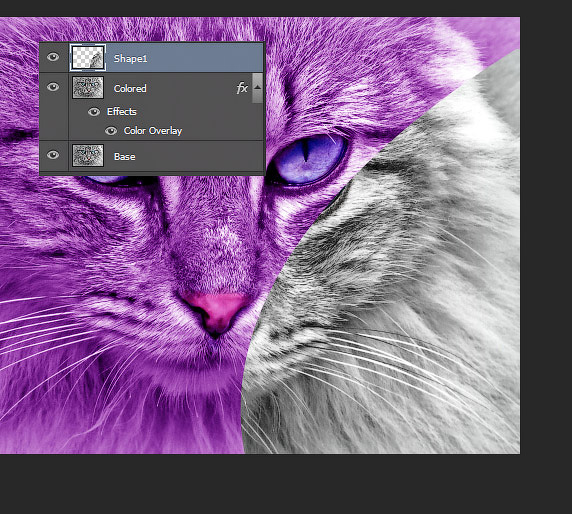Screen dimensions: 572x514
Task: Click the Color Overlay effect label
Action: point(153,131)
